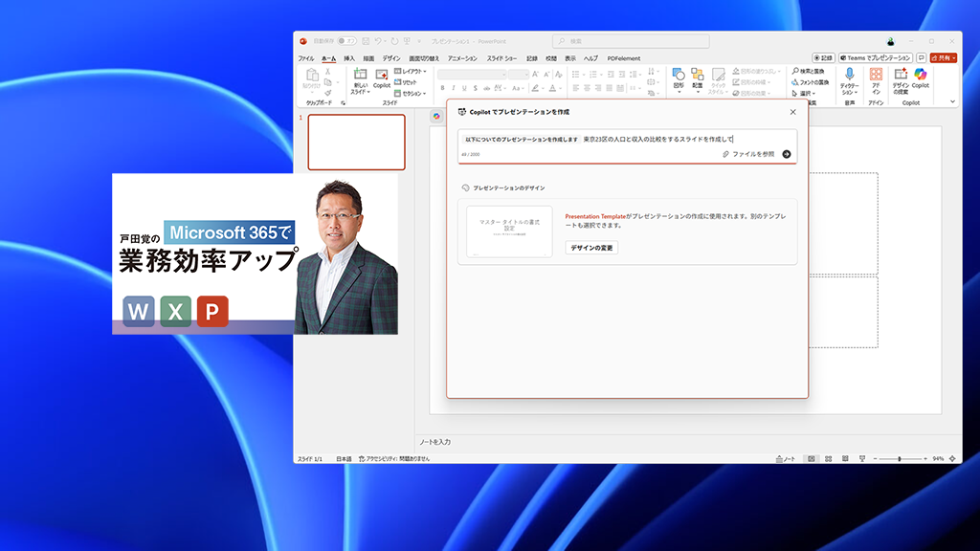Click the Cut scissors icon

[327, 72]
